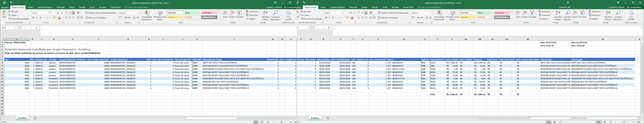Click Crie um PDF in left window
The image size is (644, 124).
(x=288, y=15)
